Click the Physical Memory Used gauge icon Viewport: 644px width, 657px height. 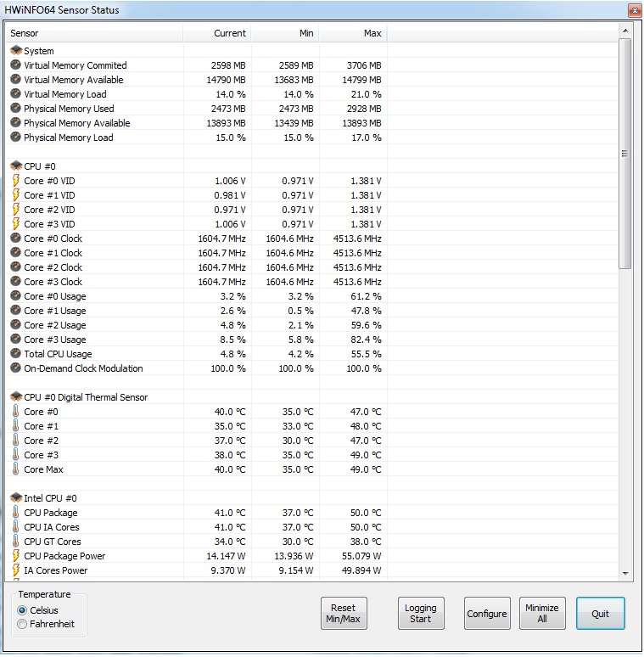tap(15, 109)
